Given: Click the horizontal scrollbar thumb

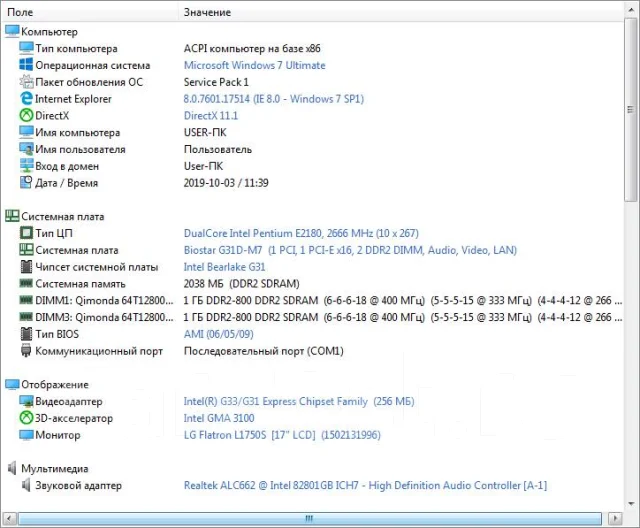Looking at the screenshot, I should click(x=309, y=519).
